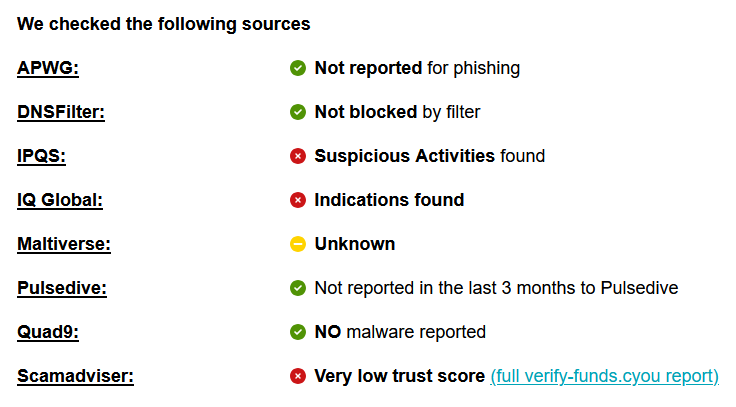
Task: Click the red cross icon next to IPQS
Action: (x=298, y=156)
